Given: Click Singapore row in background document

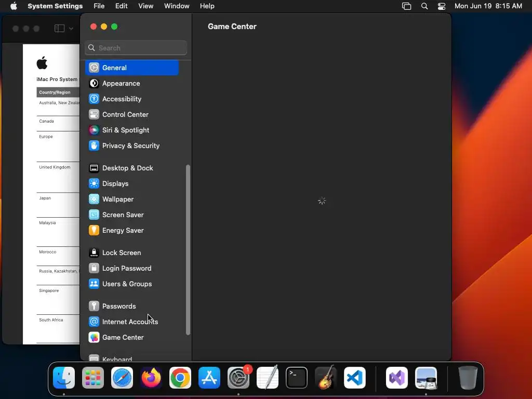Looking at the screenshot, I should (x=58, y=300).
